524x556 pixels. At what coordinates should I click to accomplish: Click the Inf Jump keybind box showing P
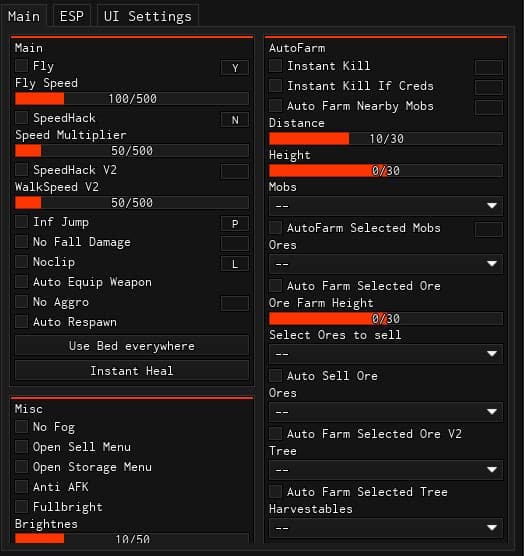pyautogui.click(x=234, y=224)
